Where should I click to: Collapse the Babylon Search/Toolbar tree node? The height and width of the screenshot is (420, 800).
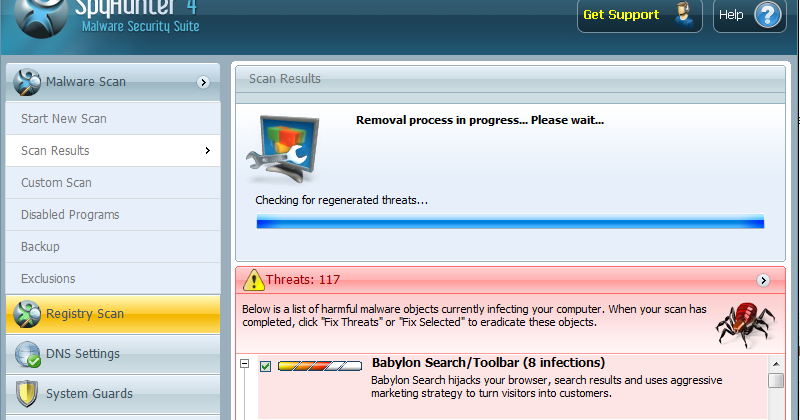point(244,363)
